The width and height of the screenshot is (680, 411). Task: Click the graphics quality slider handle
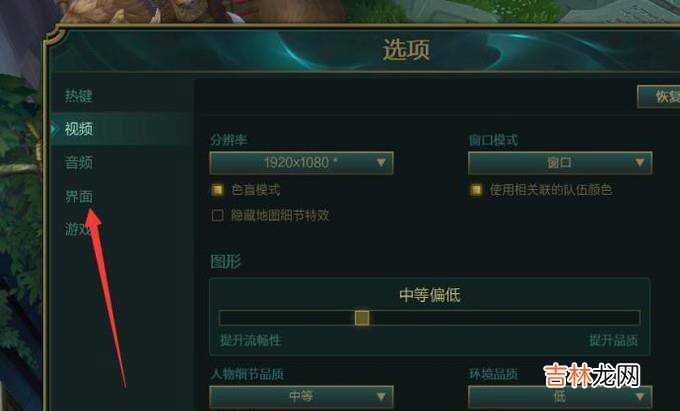[x=362, y=318]
